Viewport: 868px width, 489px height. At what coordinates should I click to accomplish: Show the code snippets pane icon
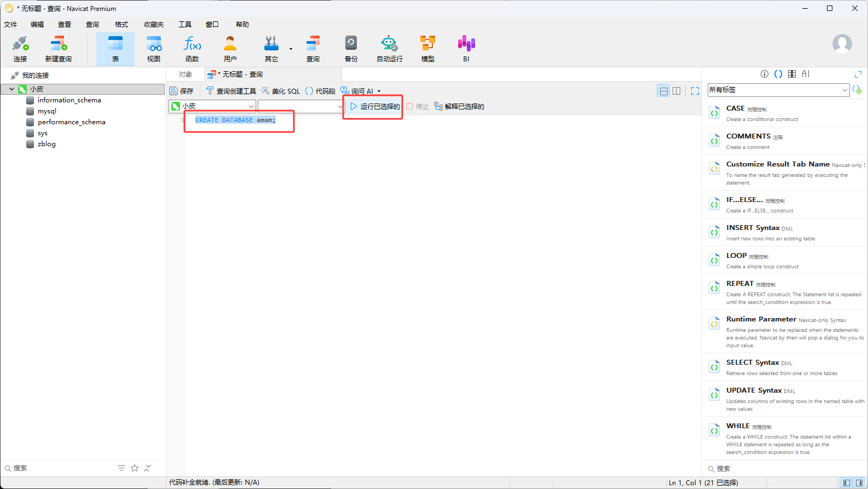click(778, 74)
